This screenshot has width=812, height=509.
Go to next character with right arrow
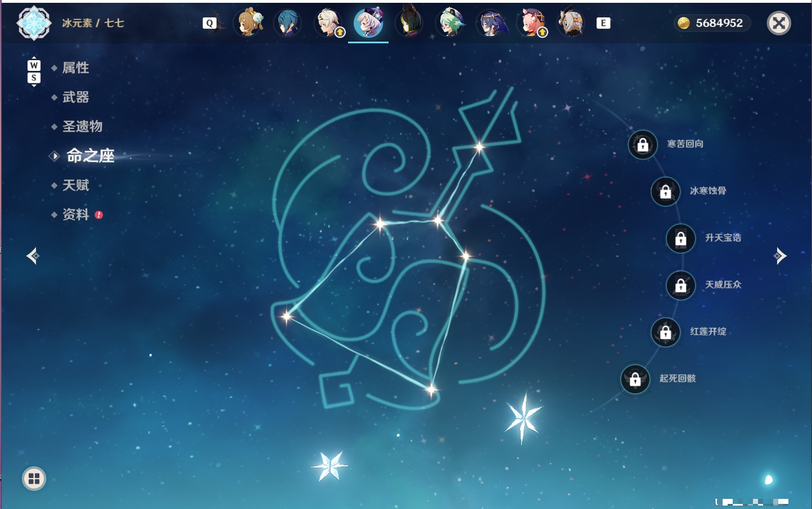click(780, 256)
